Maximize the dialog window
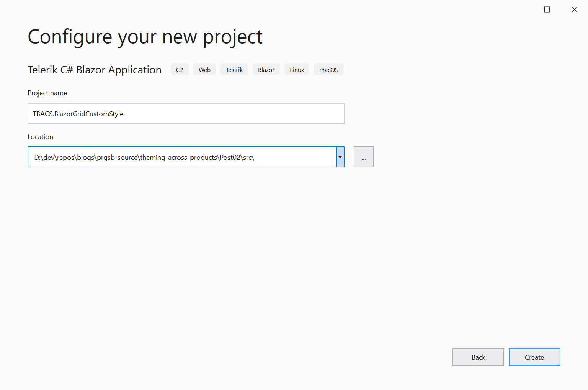 pyautogui.click(x=547, y=10)
